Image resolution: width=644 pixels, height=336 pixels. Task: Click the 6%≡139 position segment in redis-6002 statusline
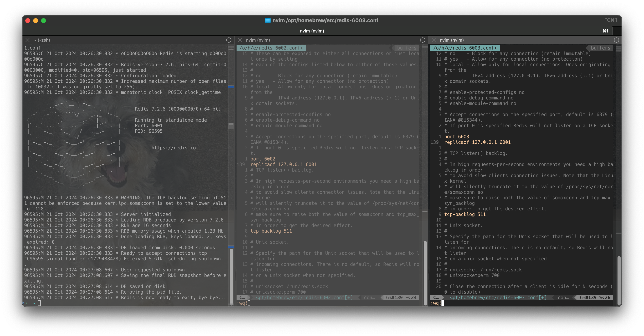click(x=395, y=298)
